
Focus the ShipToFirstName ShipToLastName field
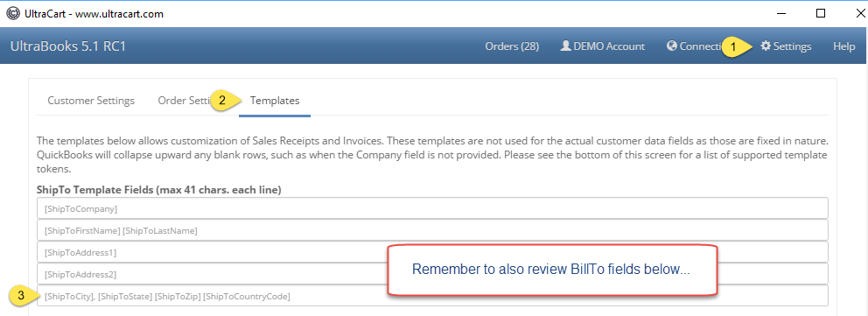[432, 230]
